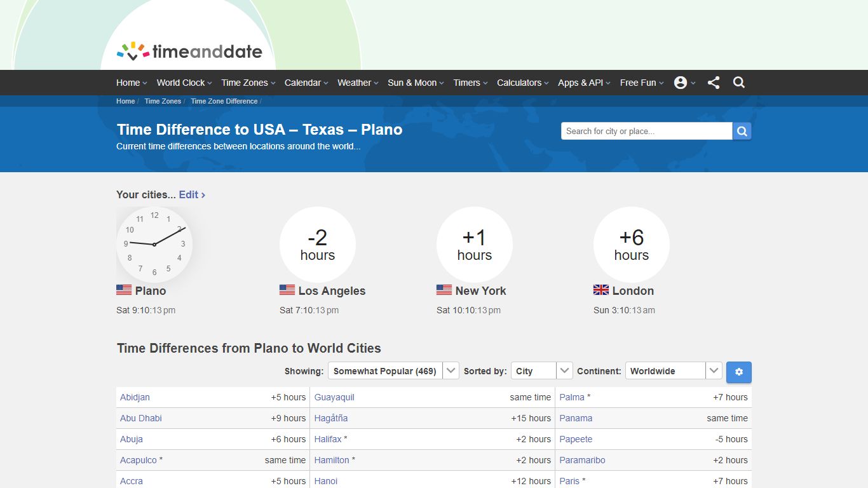The width and height of the screenshot is (868, 488).
Task: Click Edit next to Your cities
Action: click(192, 194)
